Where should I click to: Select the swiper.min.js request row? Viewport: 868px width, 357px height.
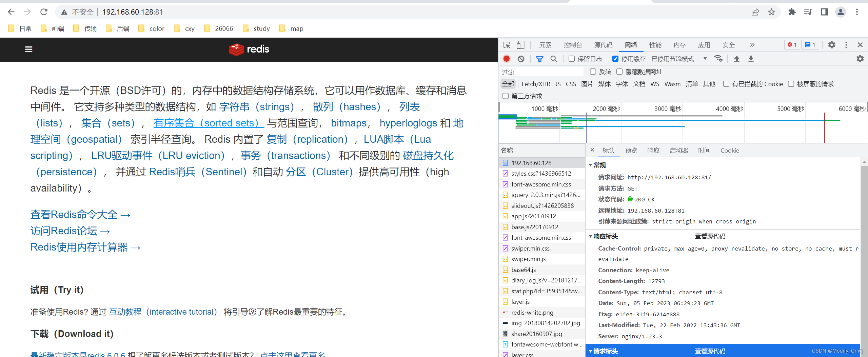tap(542, 259)
